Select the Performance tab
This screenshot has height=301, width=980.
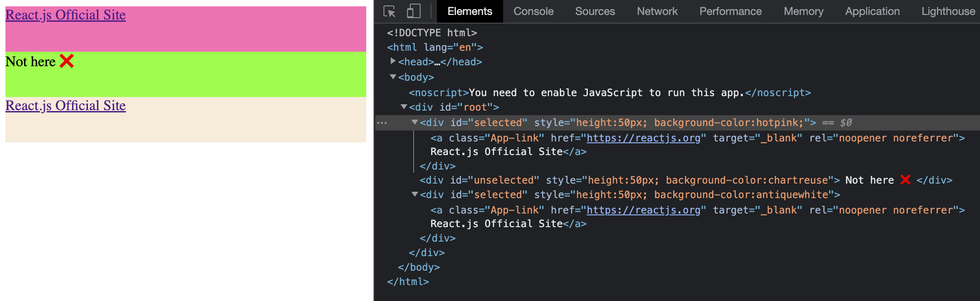click(731, 11)
